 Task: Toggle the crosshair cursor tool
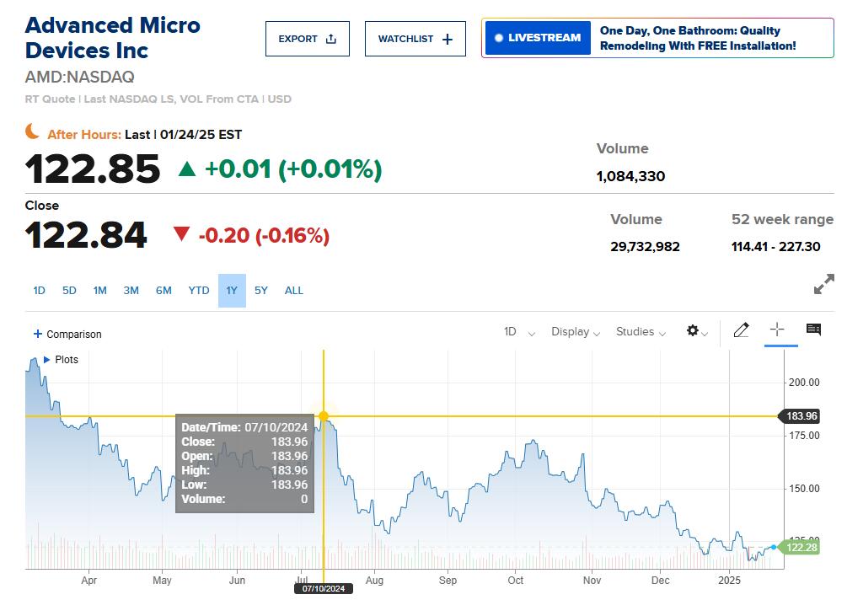click(x=777, y=330)
